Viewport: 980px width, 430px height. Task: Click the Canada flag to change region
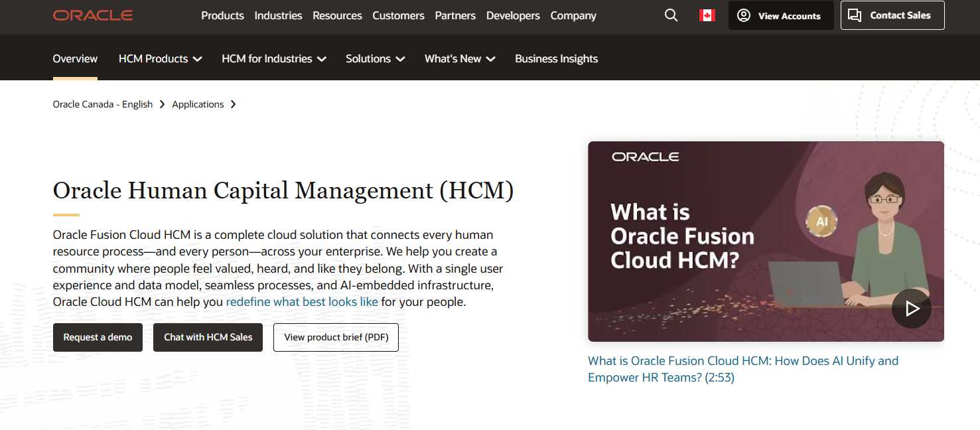coord(707,15)
